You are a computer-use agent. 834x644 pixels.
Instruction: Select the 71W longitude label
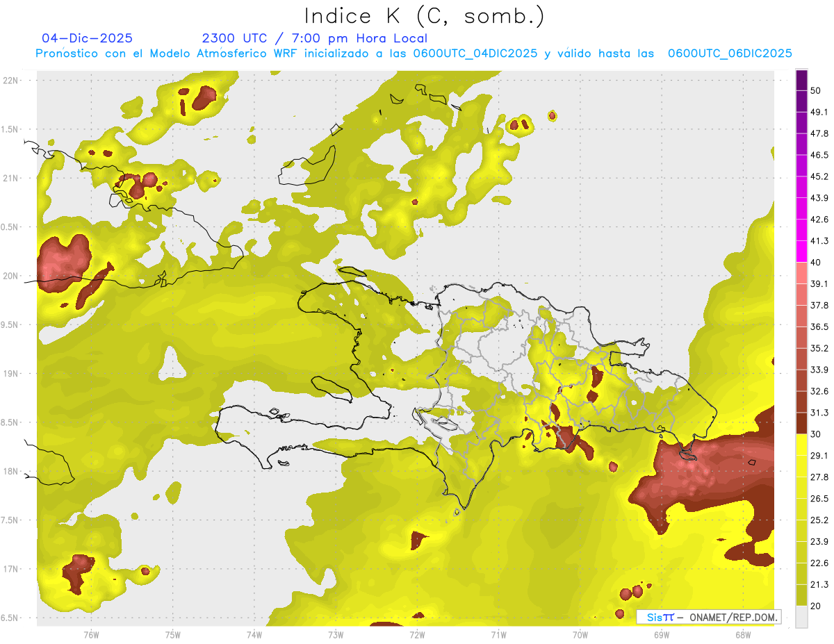coord(498,634)
